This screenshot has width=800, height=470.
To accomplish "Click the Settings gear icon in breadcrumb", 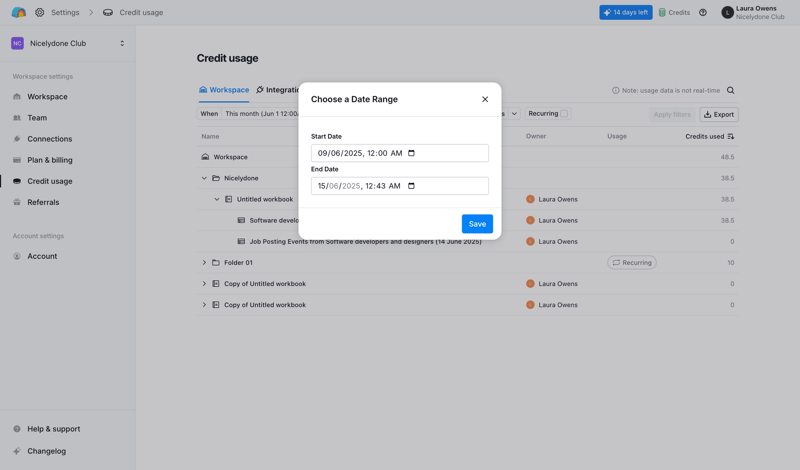I will 39,12.
